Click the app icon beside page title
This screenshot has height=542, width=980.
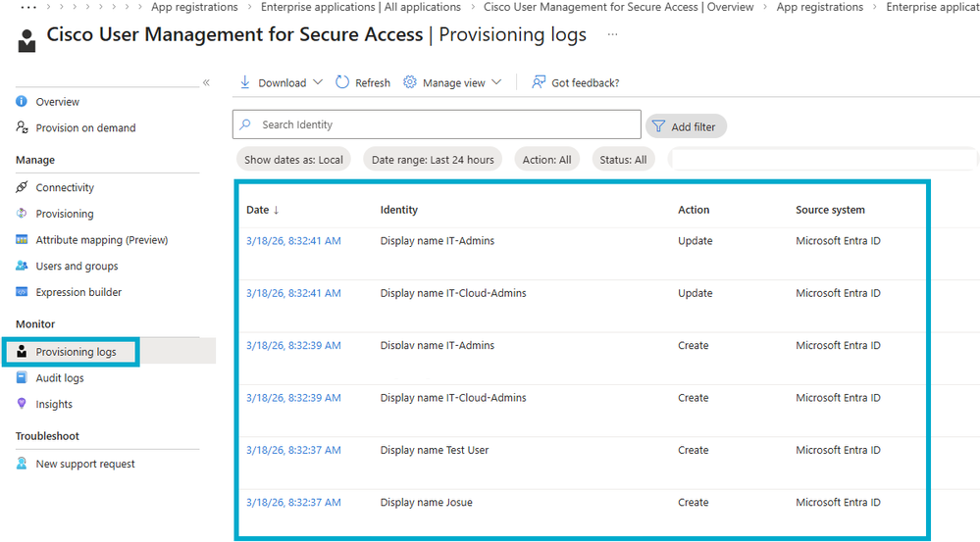pyautogui.click(x=26, y=40)
